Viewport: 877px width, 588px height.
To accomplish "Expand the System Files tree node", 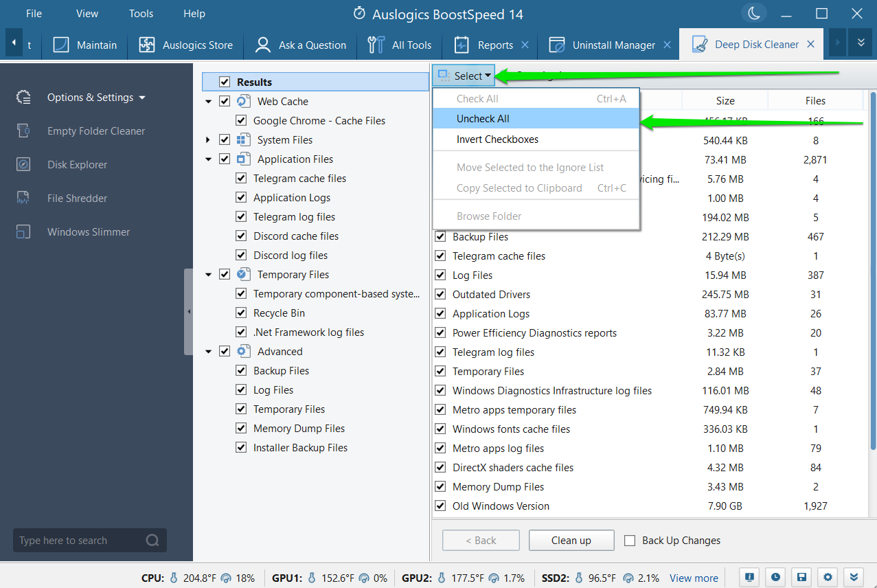I will pos(208,140).
